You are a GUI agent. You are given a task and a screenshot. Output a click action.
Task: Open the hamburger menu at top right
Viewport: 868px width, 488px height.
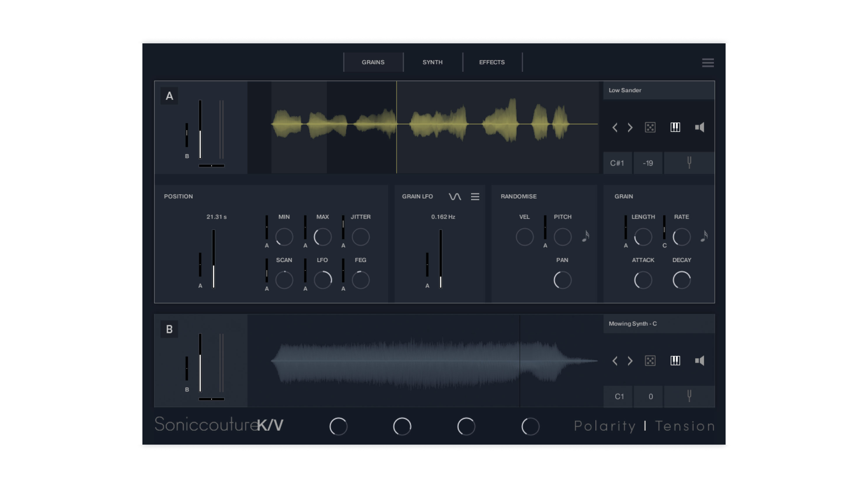coord(708,63)
